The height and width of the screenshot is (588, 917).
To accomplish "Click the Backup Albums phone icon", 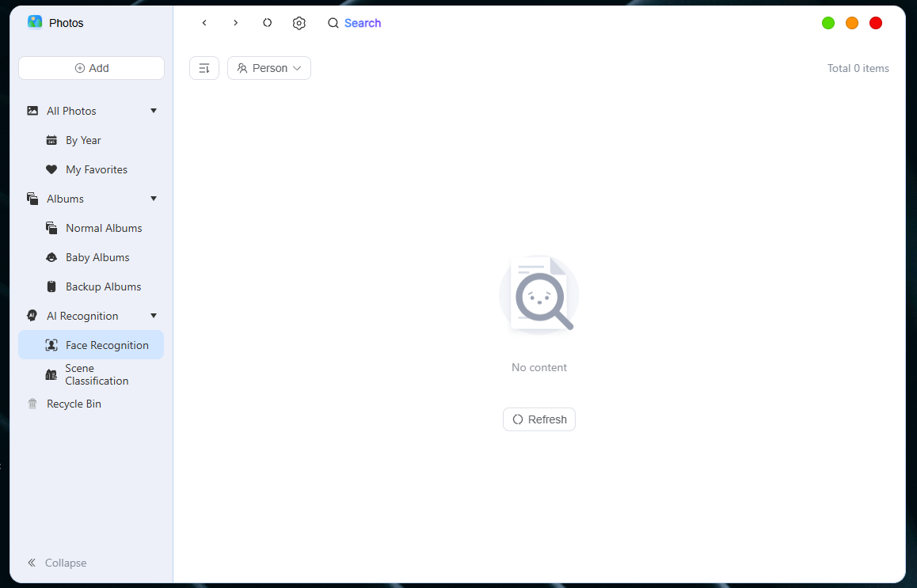I will [51, 286].
